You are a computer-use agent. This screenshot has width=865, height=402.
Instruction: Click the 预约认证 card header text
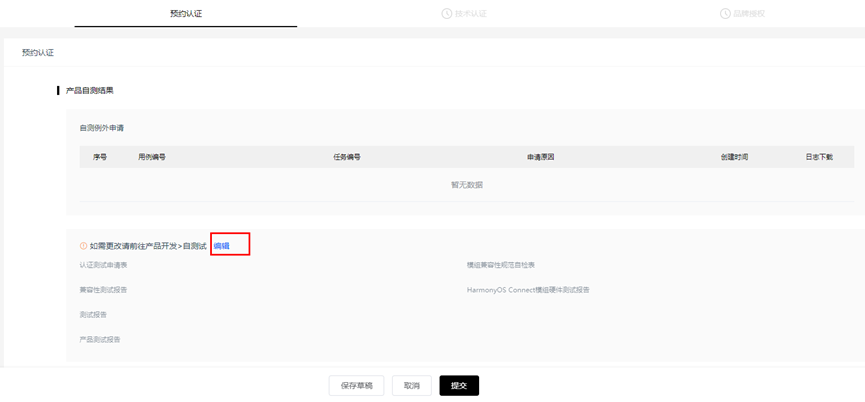point(38,53)
